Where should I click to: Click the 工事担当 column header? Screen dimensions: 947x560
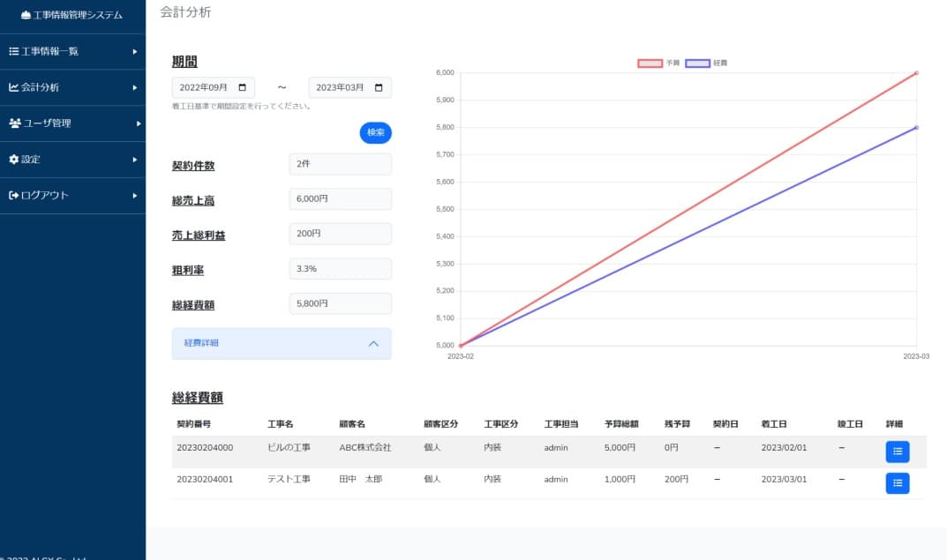coord(561,424)
